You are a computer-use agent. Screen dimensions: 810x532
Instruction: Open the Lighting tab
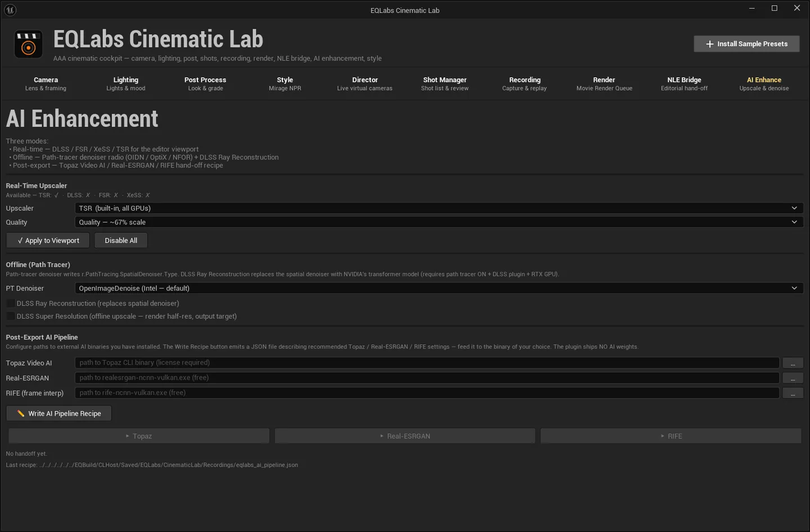coord(126,83)
